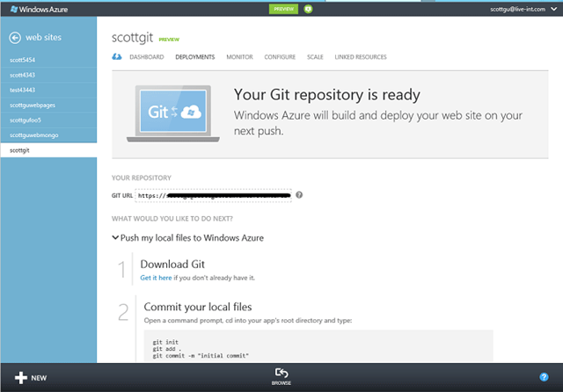Click the back arrow beside web sites
This screenshot has width=563, height=392.
click(x=15, y=38)
